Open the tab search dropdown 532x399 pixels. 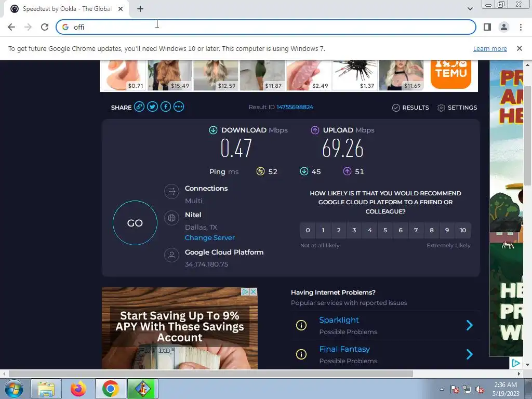tap(470, 9)
